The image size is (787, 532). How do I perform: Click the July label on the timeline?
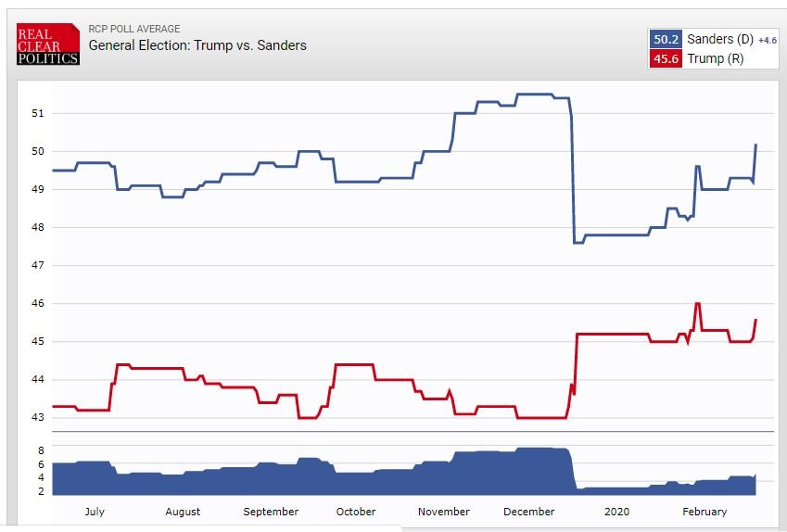click(94, 512)
